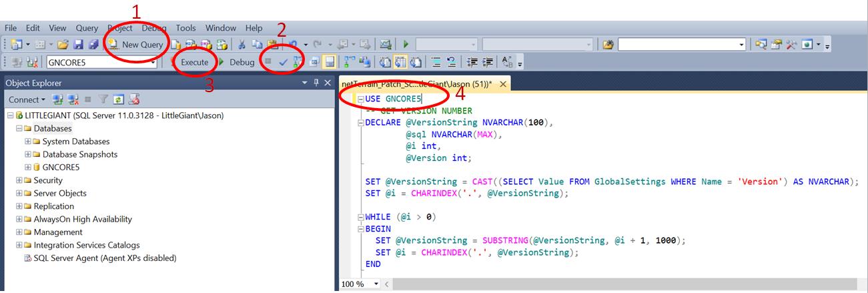Viewport: 868px width, 293px height.
Task: Collapse the Databases folder in tree
Action: (x=19, y=128)
